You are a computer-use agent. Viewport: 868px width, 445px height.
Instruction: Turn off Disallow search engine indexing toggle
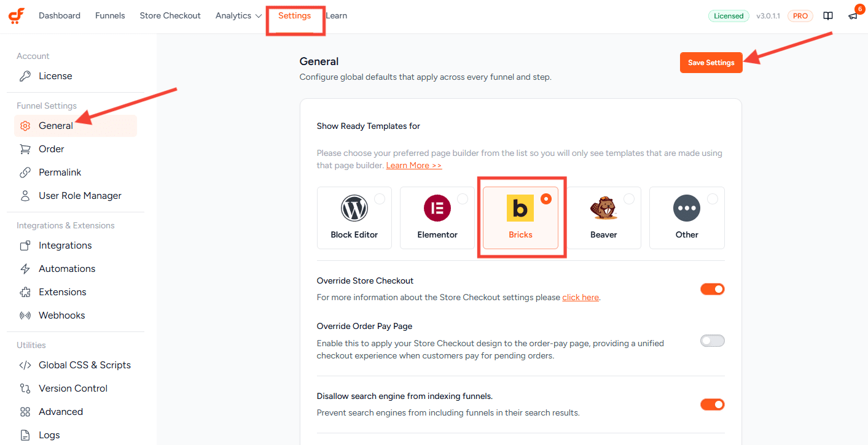(713, 404)
